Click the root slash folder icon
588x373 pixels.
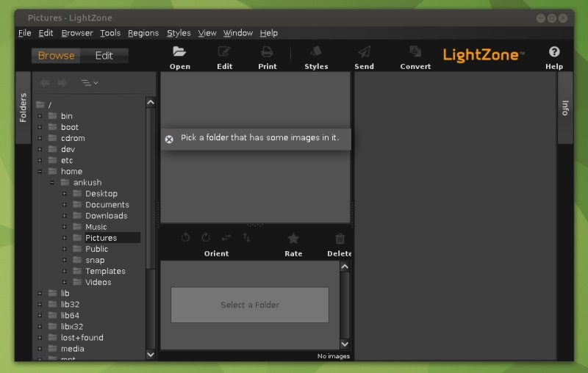[x=40, y=104]
